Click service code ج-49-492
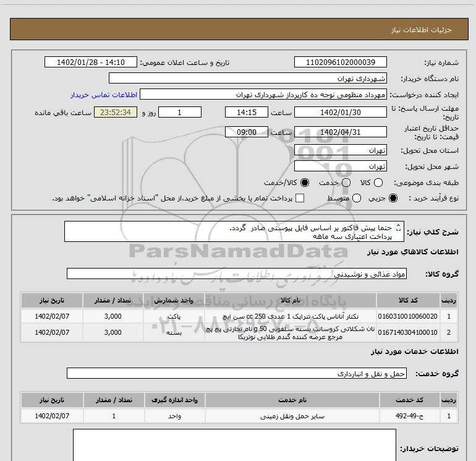This screenshot has width=476, height=461. 409,416
